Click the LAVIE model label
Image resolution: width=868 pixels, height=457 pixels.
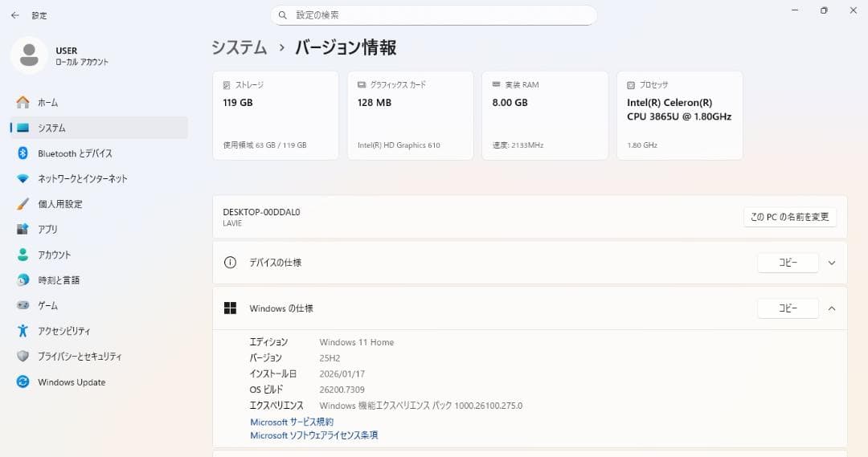click(232, 223)
